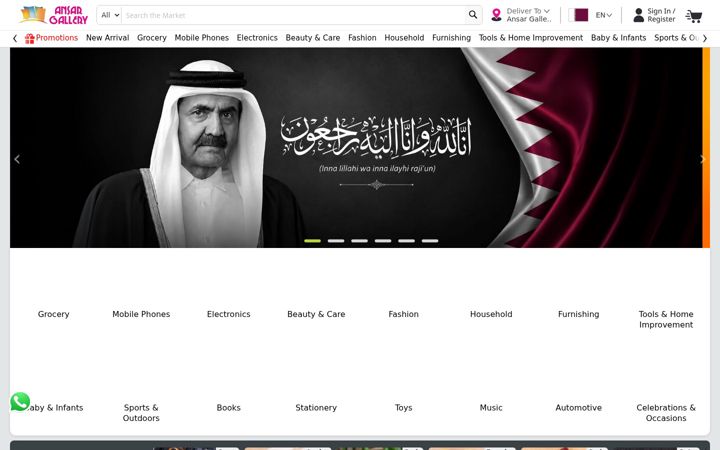Open Tools & Home Improvement nav item

531,38
